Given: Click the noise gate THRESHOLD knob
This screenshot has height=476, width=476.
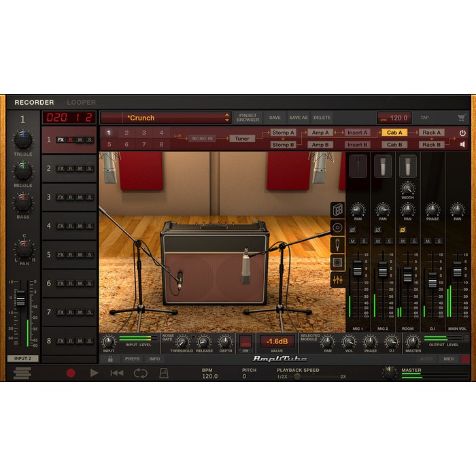Looking at the screenshot, I should coord(182,342).
